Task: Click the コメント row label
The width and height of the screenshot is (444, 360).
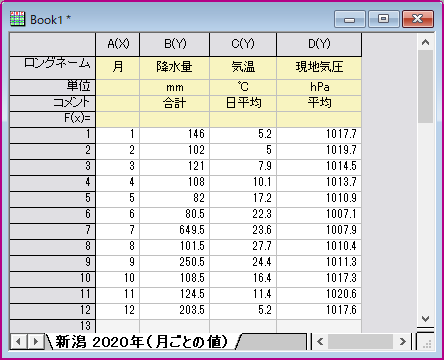Action: tap(53, 103)
